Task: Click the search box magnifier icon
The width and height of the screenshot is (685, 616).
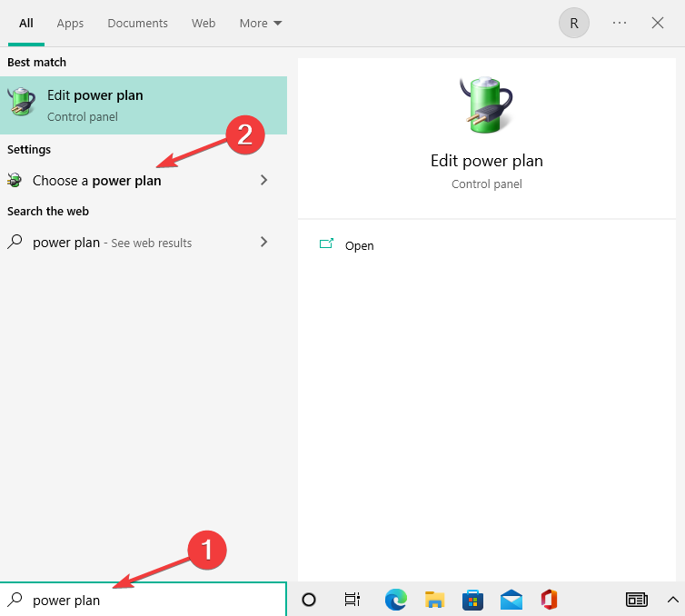Action: pos(15,600)
